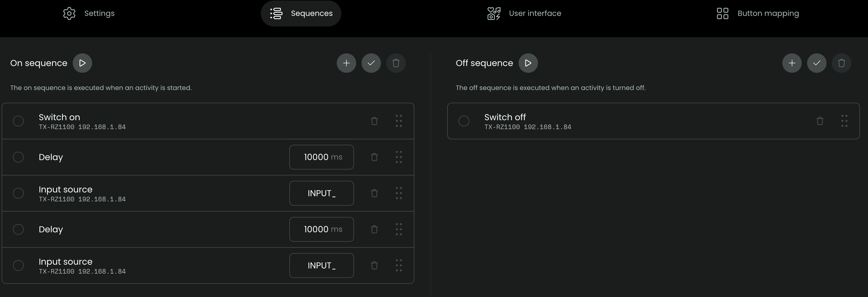868x297 pixels.
Task: Go to Button mapping tab
Action: (x=758, y=13)
